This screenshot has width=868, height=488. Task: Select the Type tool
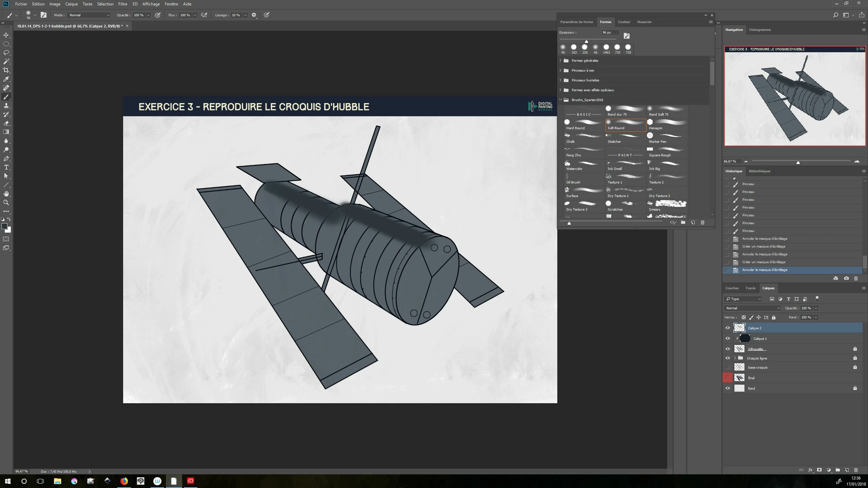pos(6,167)
